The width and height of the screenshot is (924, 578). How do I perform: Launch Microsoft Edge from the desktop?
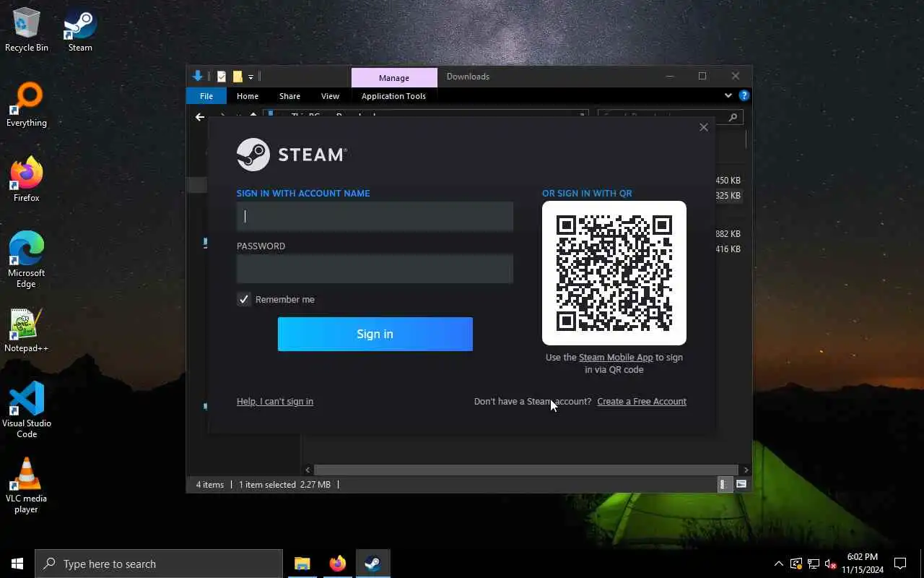click(27, 260)
